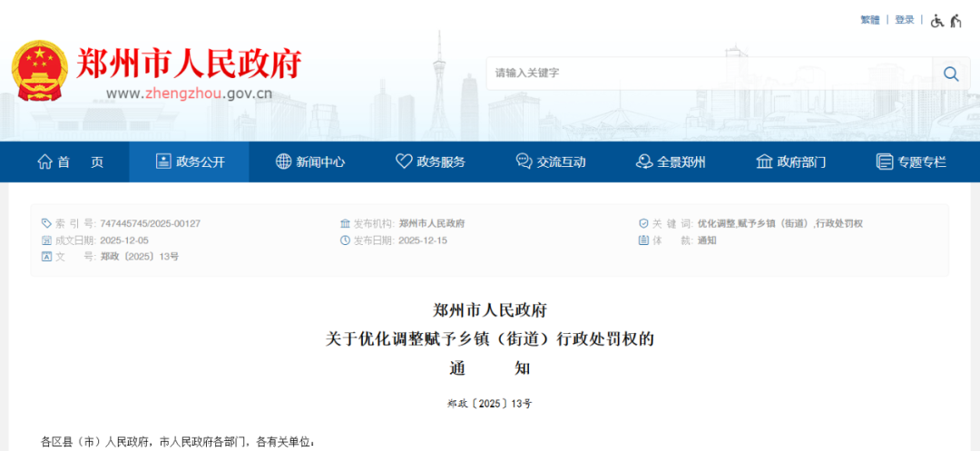
Task: Select index number 747445745/2025-00127
Action: 150,223
